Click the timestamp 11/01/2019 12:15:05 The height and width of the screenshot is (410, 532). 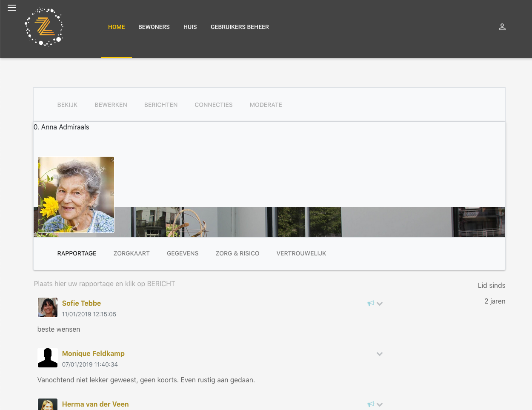click(89, 314)
